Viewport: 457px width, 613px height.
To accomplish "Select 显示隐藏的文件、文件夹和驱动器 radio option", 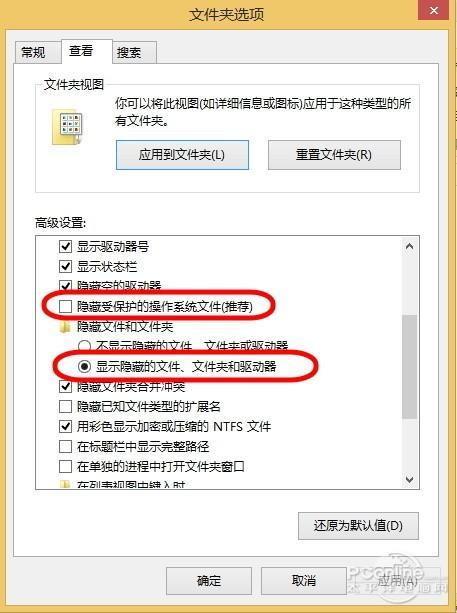I will [84, 366].
